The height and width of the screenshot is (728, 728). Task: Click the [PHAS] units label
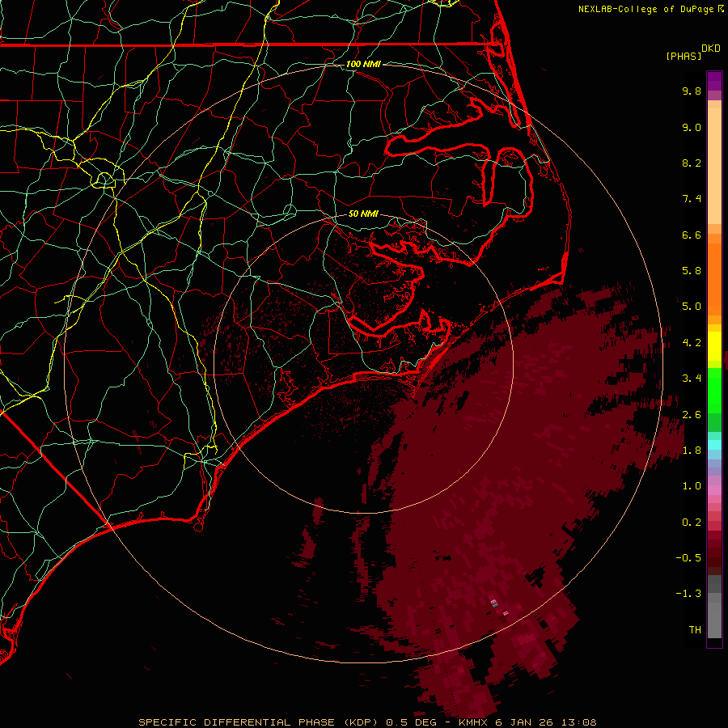684,57
